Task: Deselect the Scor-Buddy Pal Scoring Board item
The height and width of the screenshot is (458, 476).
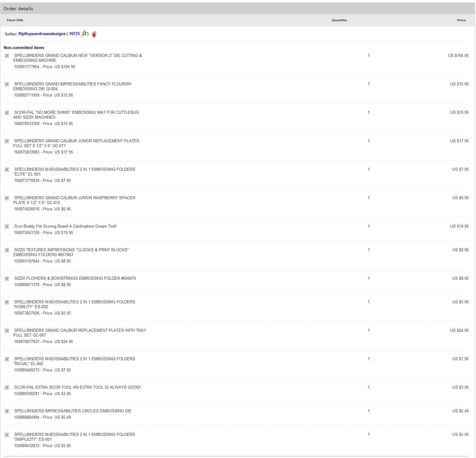Action: pos(7,227)
